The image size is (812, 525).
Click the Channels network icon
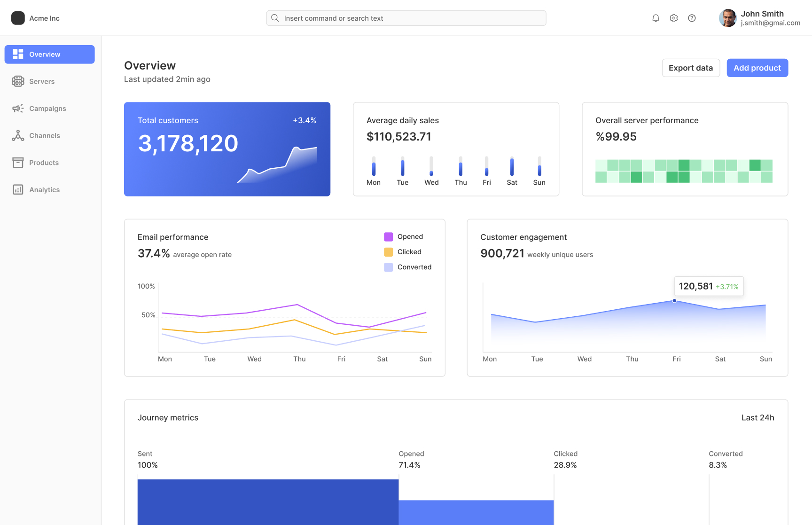[18, 135]
